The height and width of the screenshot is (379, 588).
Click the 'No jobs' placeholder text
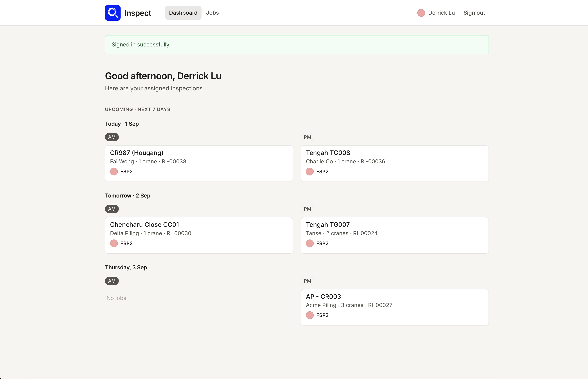pyautogui.click(x=116, y=298)
